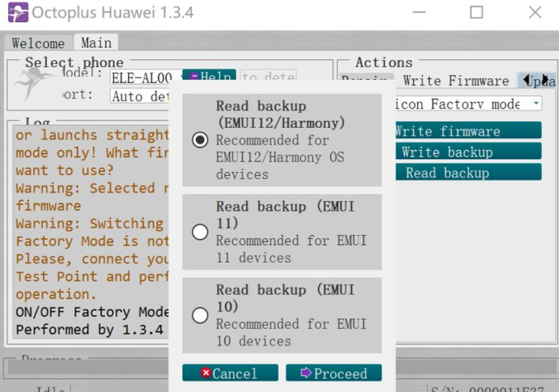559x392 pixels.
Task: Maximize the Octoplus Huawei window
Action: point(476,12)
